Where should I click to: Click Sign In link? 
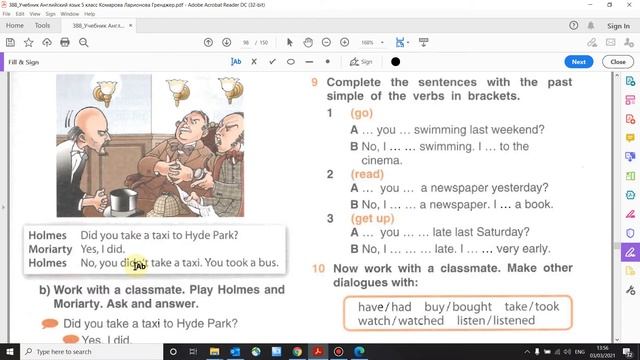click(618, 26)
